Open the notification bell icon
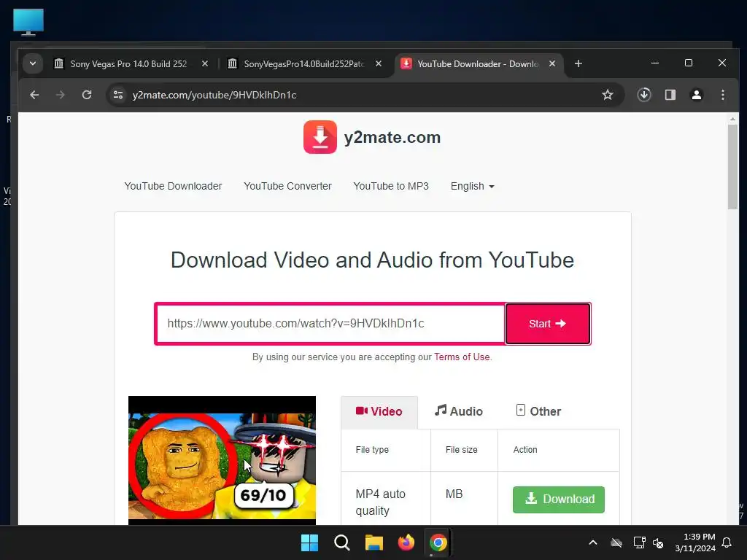 point(727,542)
